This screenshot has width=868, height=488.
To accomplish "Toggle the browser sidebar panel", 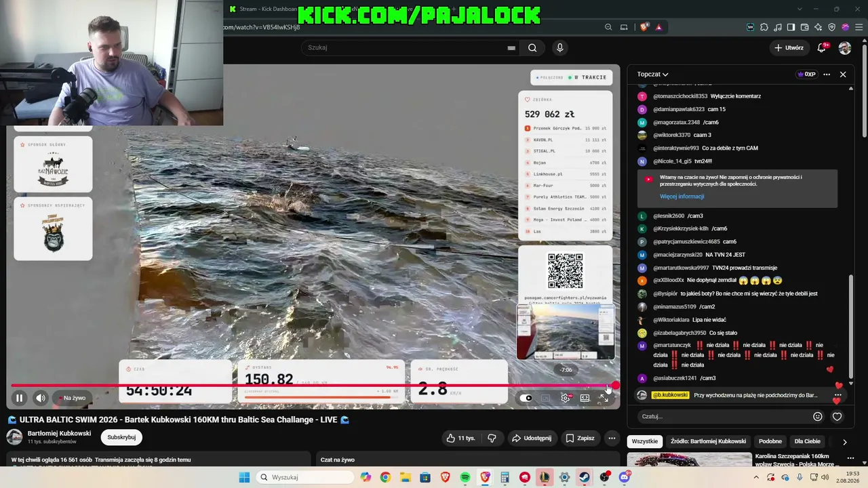I will [791, 27].
